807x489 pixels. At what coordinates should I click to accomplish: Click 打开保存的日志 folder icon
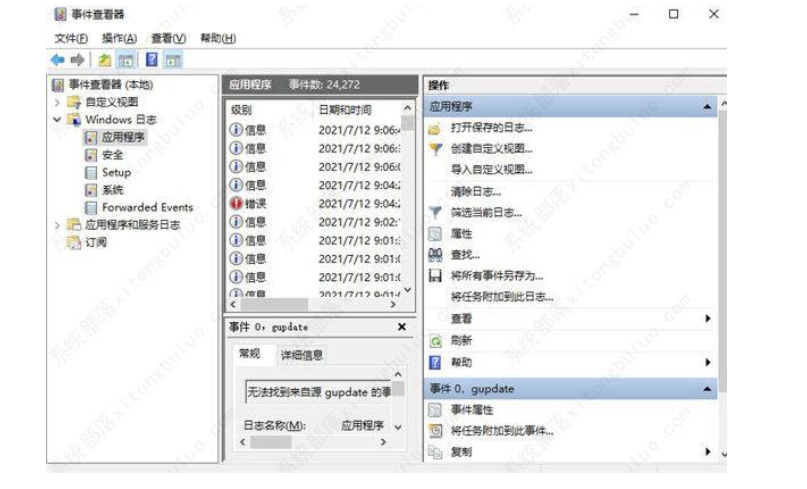(435, 128)
